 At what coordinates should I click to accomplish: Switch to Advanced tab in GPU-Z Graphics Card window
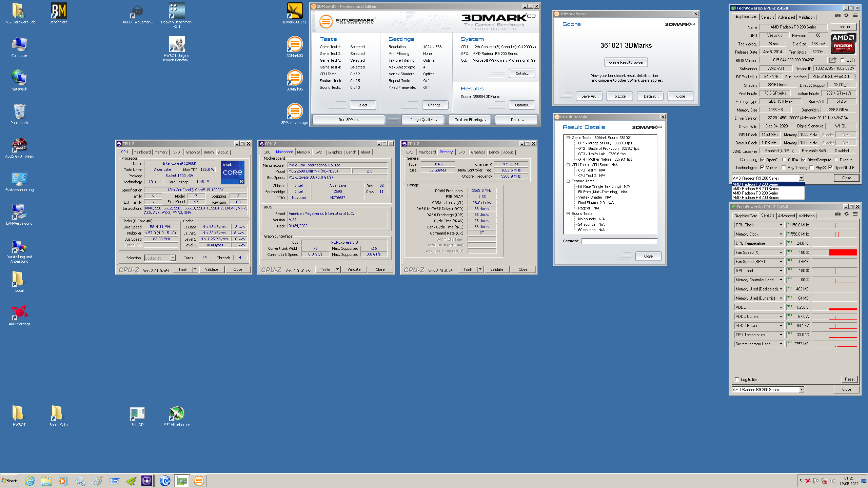pyautogui.click(x=786, y=17)
